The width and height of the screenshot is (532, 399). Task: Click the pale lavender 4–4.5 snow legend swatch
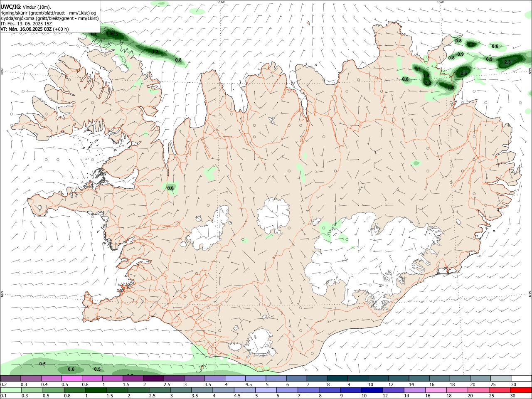[235, 379]
